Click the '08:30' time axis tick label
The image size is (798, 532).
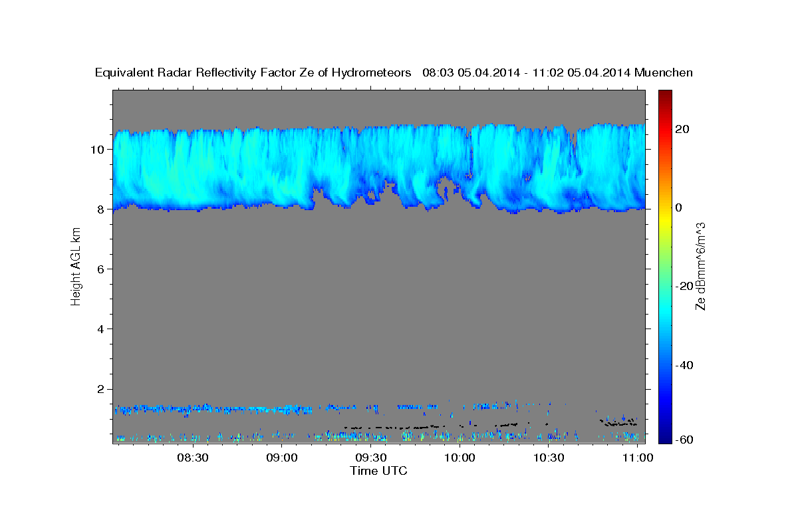[x=193, y=458]
